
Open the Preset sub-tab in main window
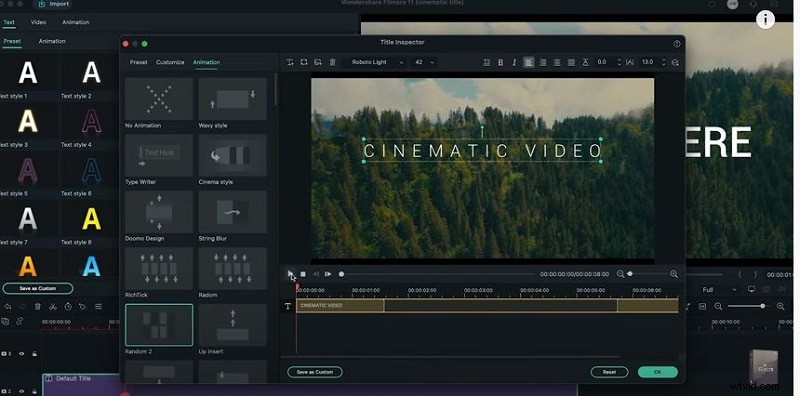[x=12, y=41]
